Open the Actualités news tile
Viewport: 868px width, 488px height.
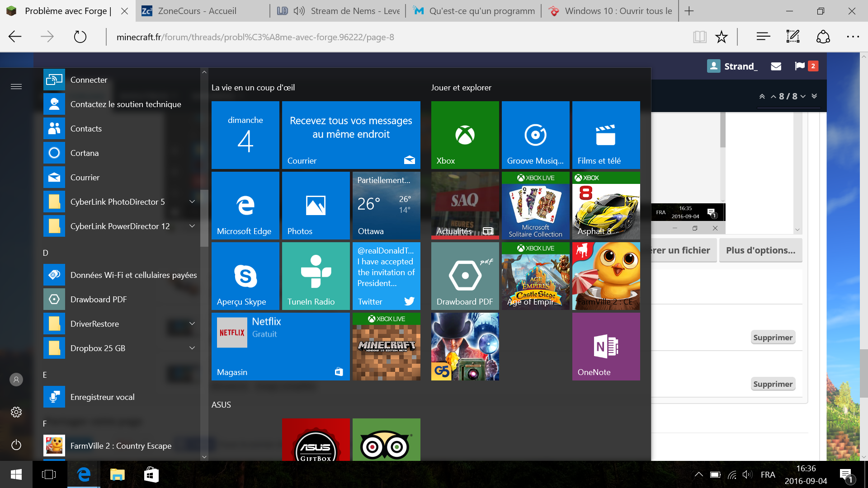465,206
